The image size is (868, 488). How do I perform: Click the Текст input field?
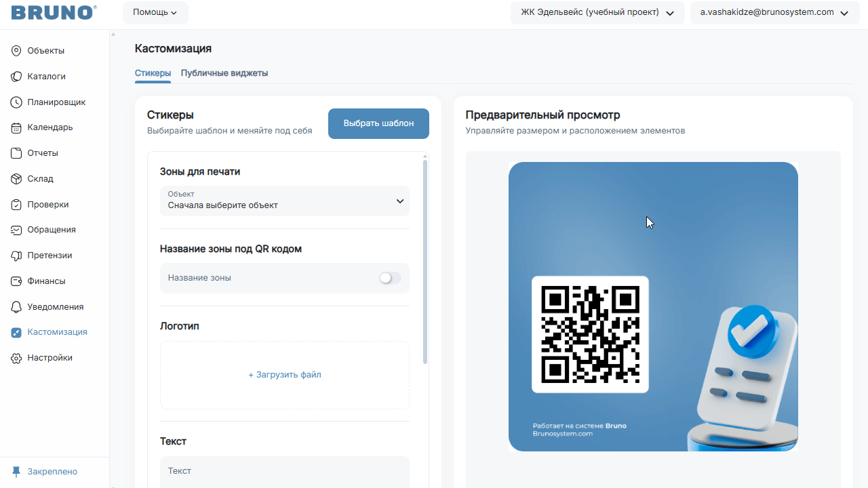285,472
